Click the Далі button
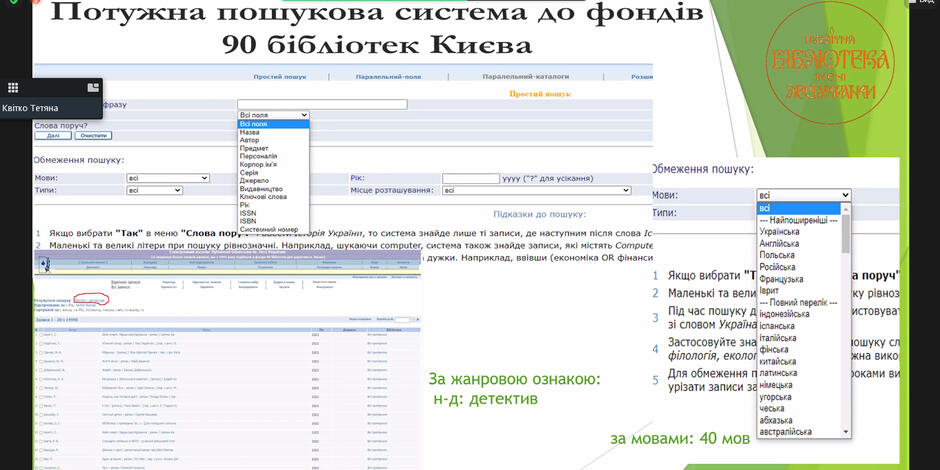The width and height of the screenshot is (940, 470). [53, 135]
